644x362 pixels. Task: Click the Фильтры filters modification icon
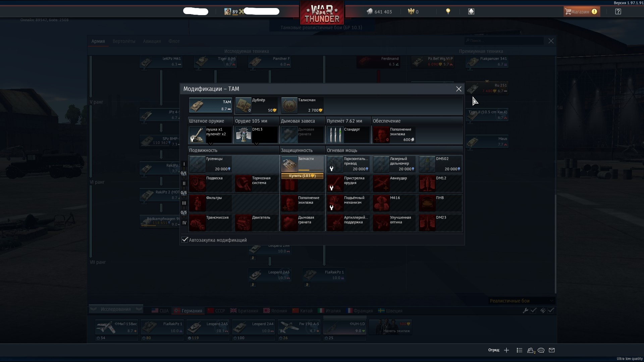click(197, 203)
